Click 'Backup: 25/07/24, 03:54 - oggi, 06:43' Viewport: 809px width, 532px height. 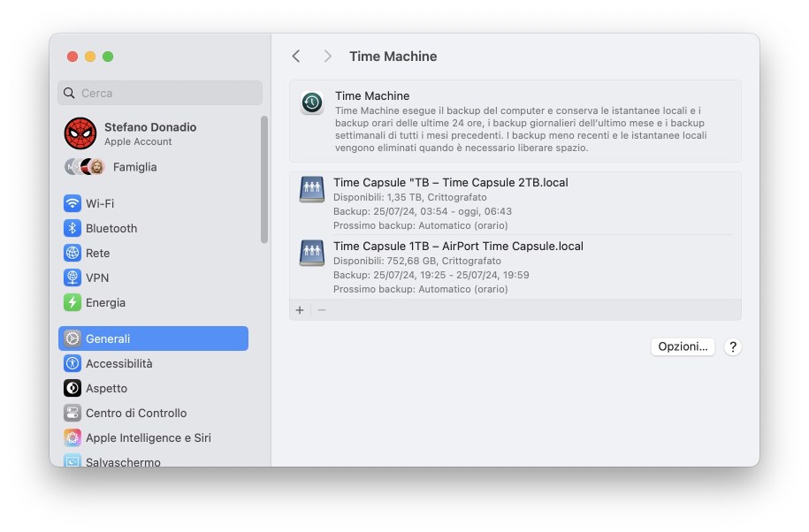(x=423, y=211)
